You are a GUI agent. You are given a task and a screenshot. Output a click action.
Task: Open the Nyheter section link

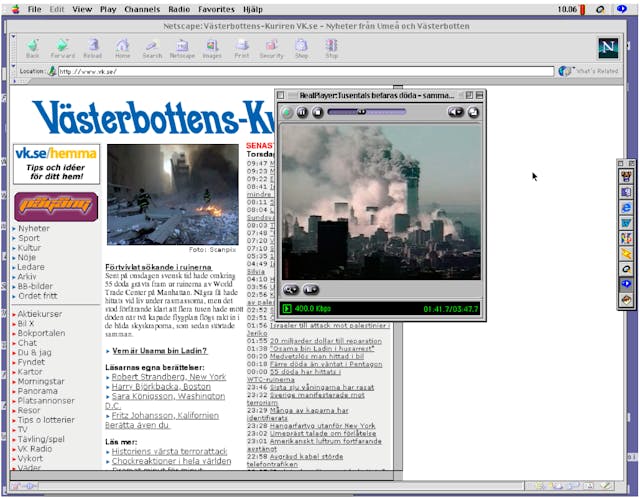pyautogui.click(x=34, y=228)
